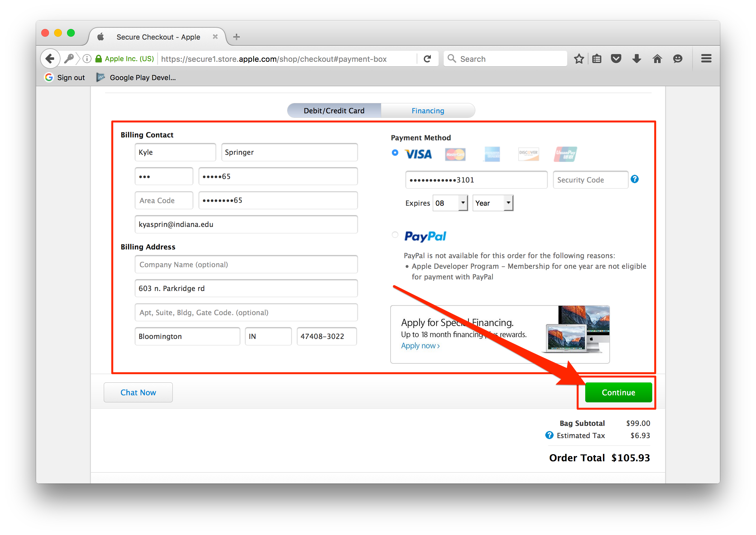
Task: Select the Debit/Credit Card tab
Action: (334, 111)
